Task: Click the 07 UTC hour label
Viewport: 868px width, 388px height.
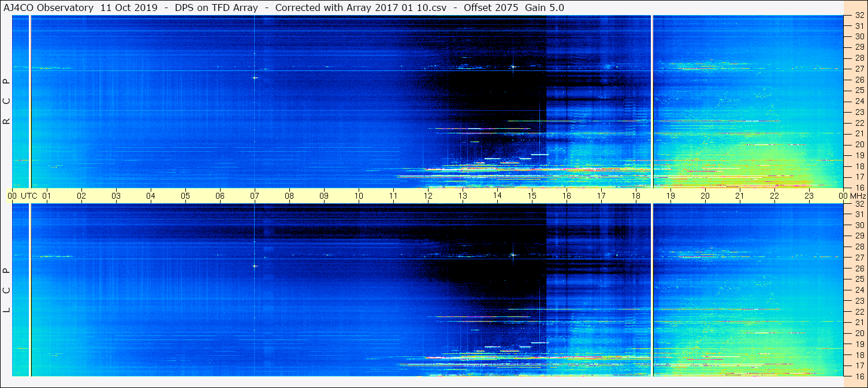Action: pos(254,196)
